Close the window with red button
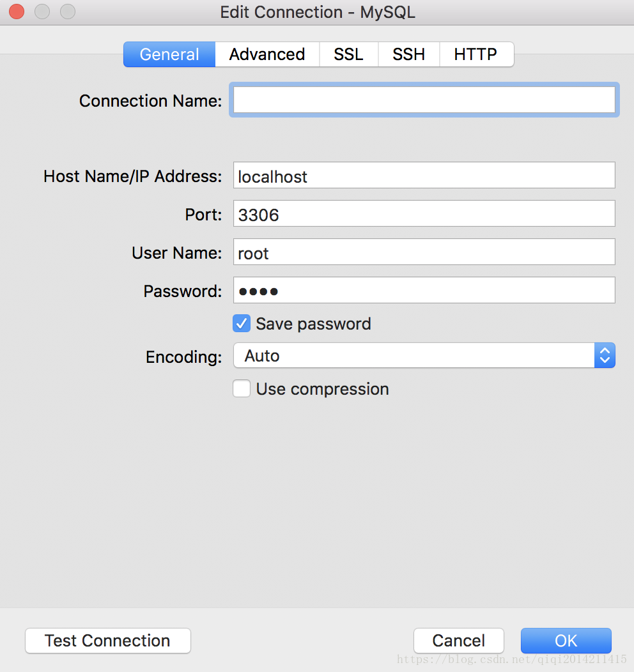634x672 pixels. click(x=17, y=11)
